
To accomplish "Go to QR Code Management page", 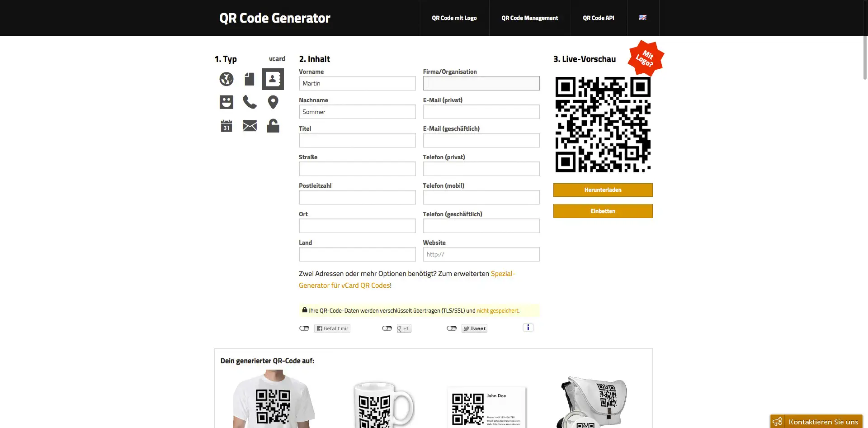I will coord(530,18).
